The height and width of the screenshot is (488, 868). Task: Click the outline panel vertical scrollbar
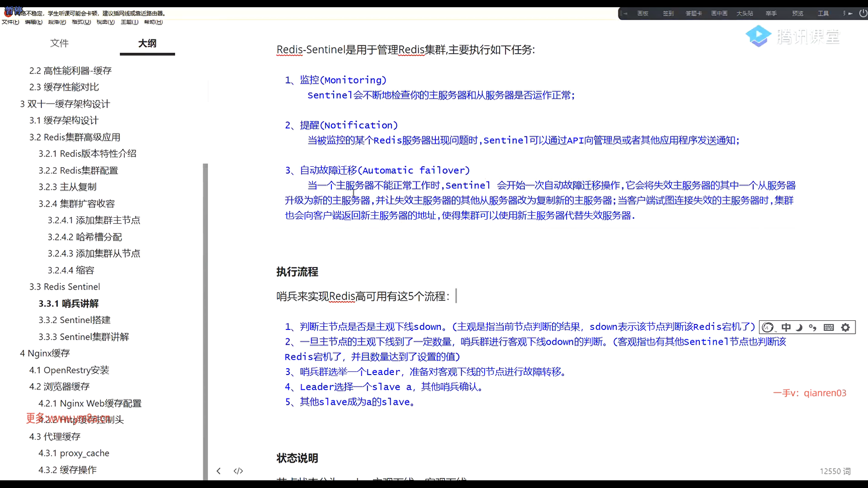205,316
